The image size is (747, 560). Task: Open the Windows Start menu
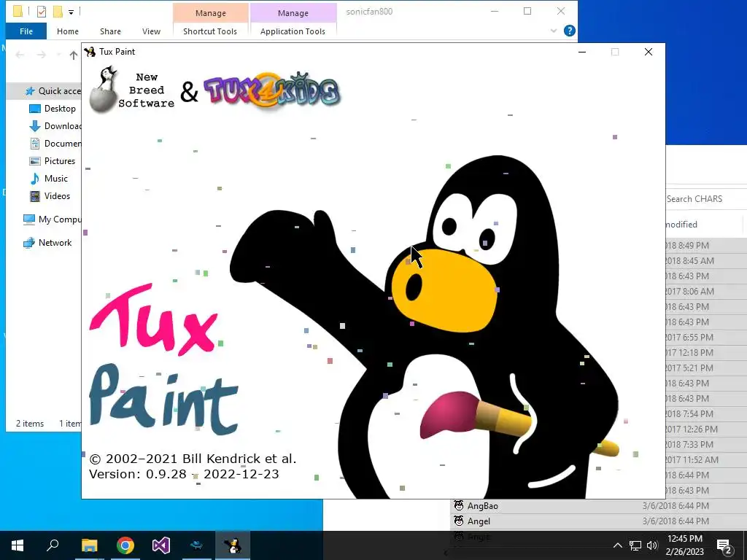coord(18,545)
